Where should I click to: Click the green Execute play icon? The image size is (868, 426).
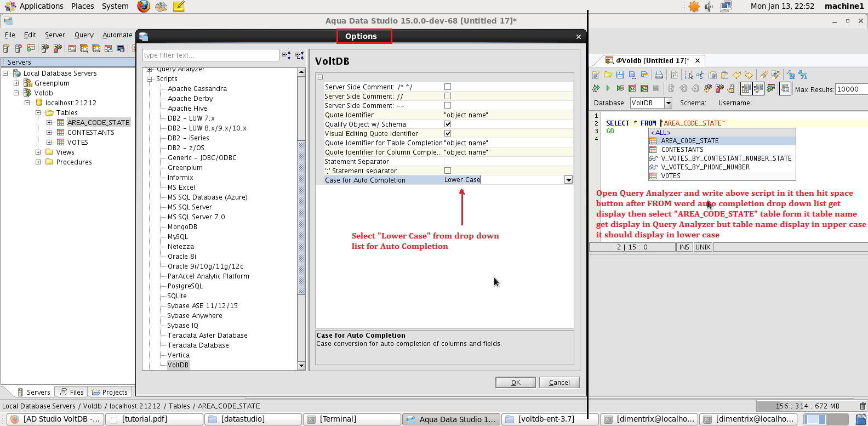coord(608,88)
